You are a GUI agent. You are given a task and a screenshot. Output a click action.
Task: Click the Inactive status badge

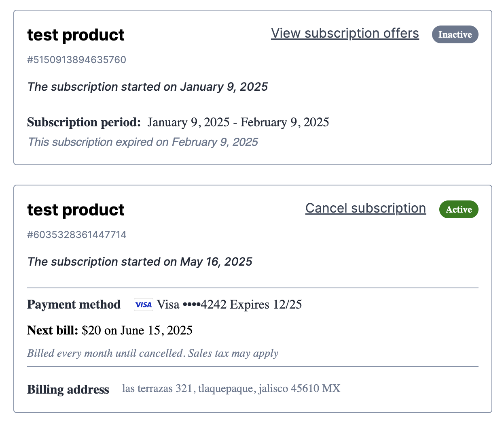(455, 34)
